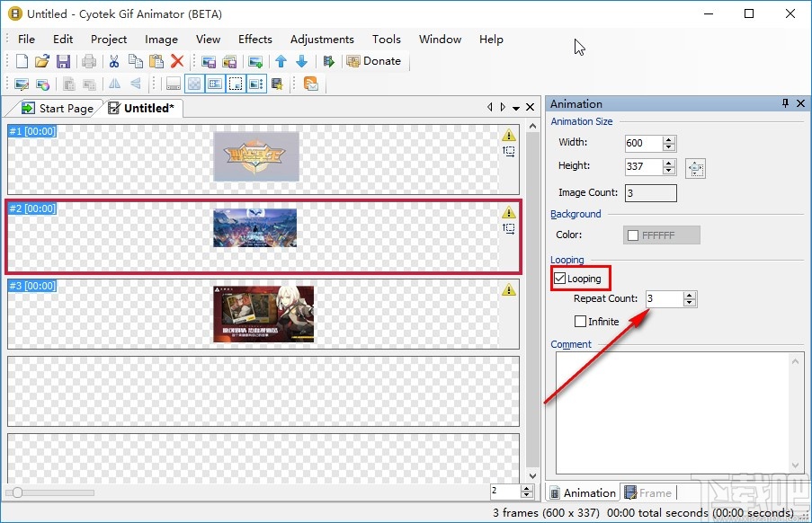Click the edit image pencil icon
This screenshot has width=812, height=523.
tap(22, 84)
